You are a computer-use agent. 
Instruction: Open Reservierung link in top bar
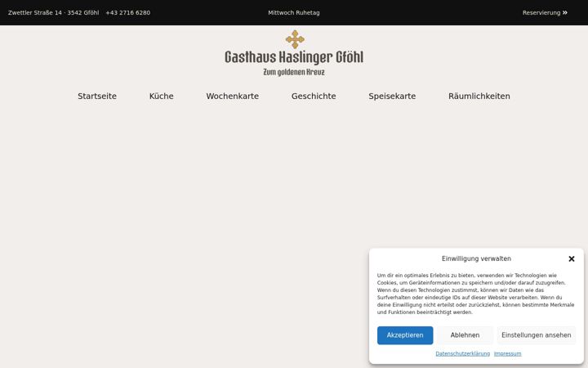(x=545, y=13)
